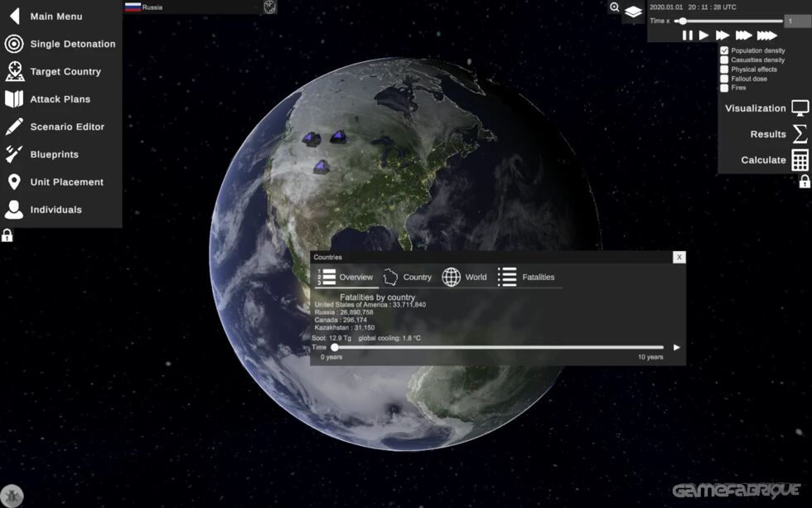812x508 pixels.
Task: Select the right upper missile silo on globe
Action: click(339, 136)
